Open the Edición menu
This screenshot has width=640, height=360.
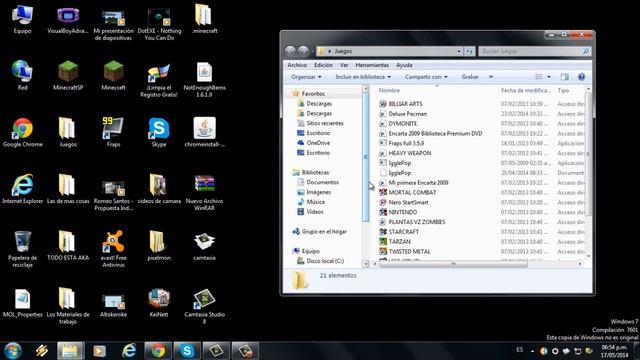click(323, 65)
